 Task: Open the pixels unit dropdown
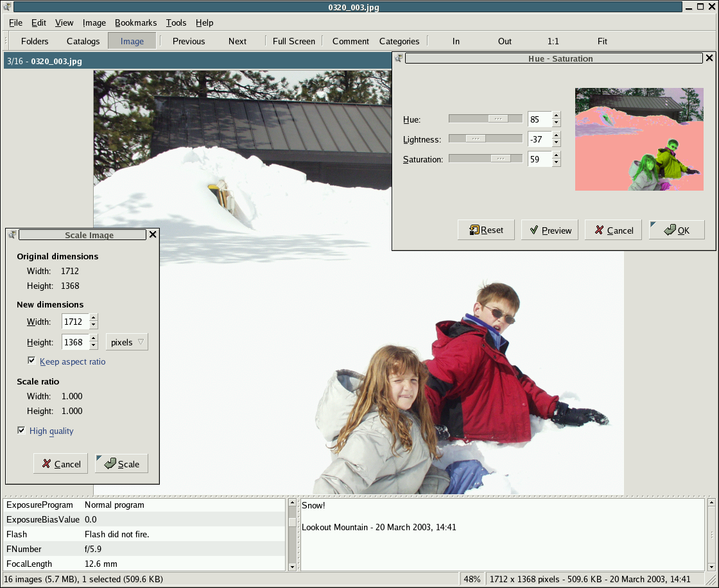click(x=126, y=342)
